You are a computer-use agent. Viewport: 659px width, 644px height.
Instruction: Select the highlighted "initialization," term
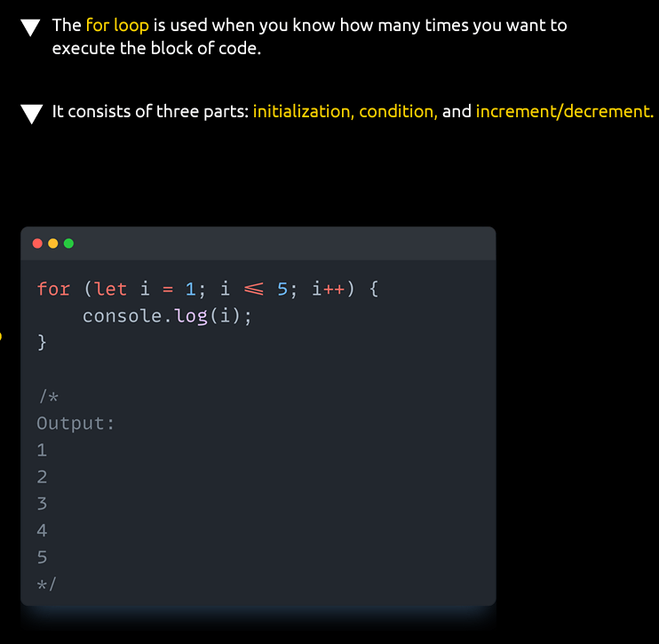(303, 112)
